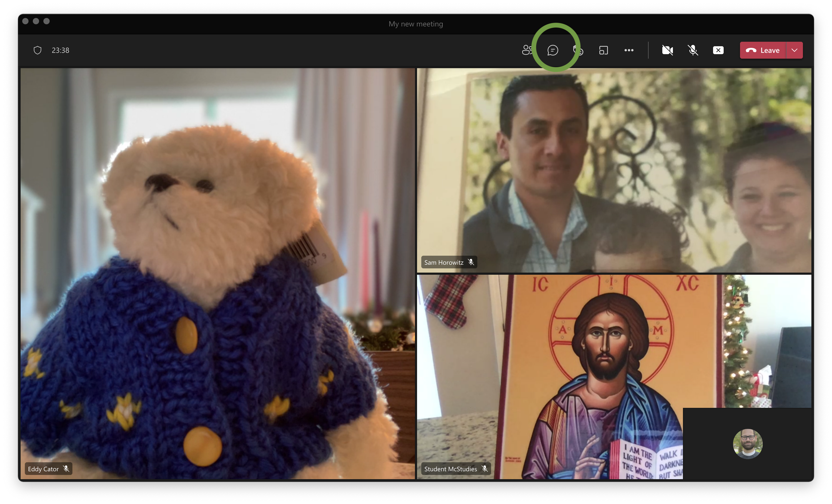Open the More actions ellipsis menu

pos(629,50)
